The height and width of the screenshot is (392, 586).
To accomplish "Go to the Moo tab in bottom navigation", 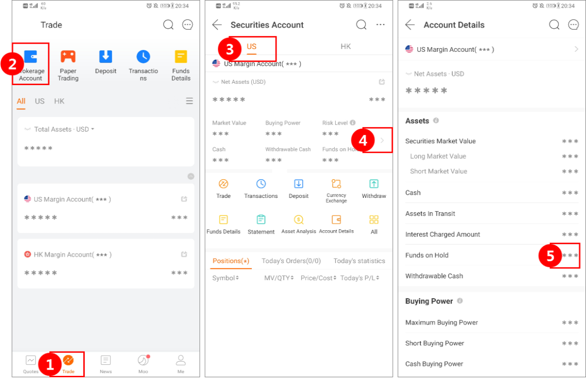I will 143,364.
